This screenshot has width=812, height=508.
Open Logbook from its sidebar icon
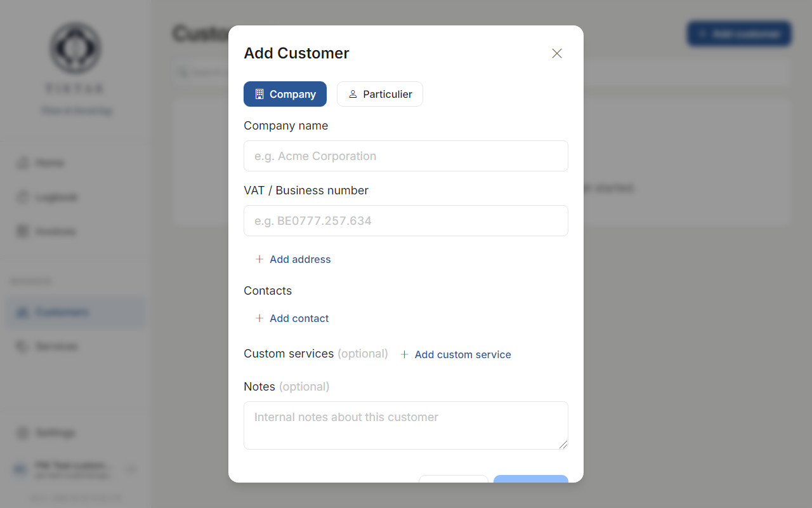point(22,197)
